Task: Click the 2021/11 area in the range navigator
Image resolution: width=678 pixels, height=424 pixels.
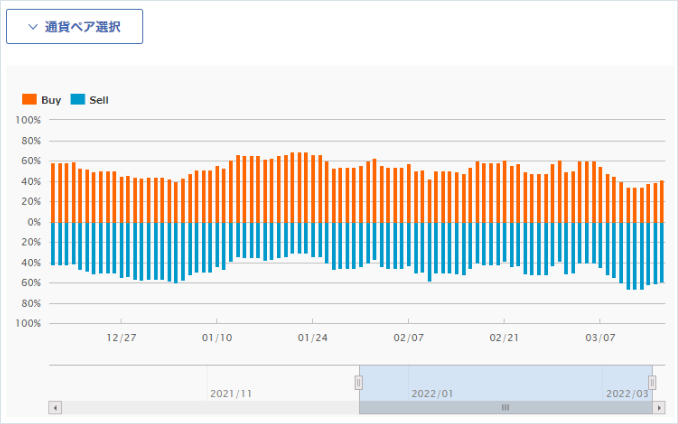Action: [x=231, y=393]
